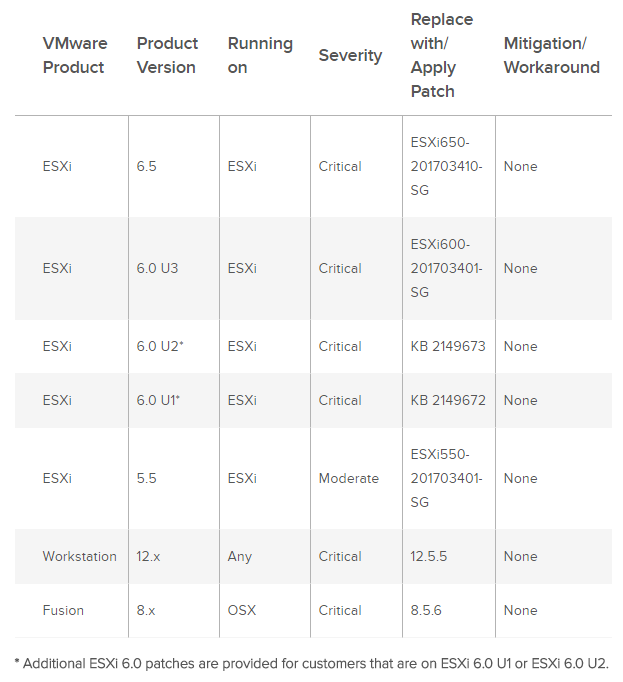Select the Moderate severity cell
The image size is (623, 682).
tap(348, 478)
